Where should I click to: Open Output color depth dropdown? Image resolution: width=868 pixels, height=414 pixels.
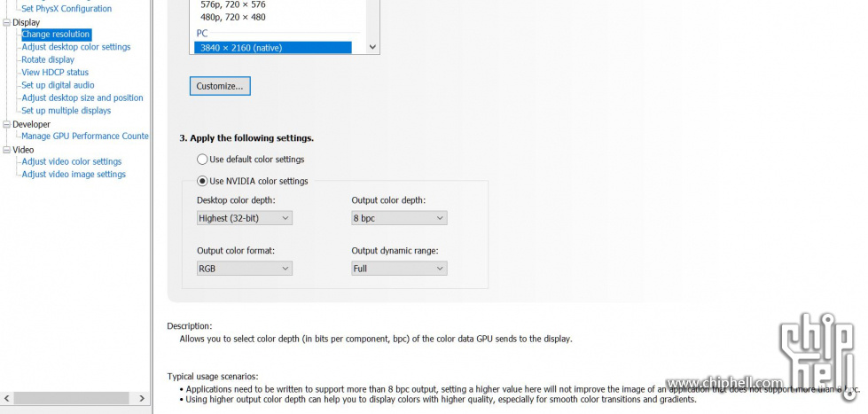(x=399, y=218)
